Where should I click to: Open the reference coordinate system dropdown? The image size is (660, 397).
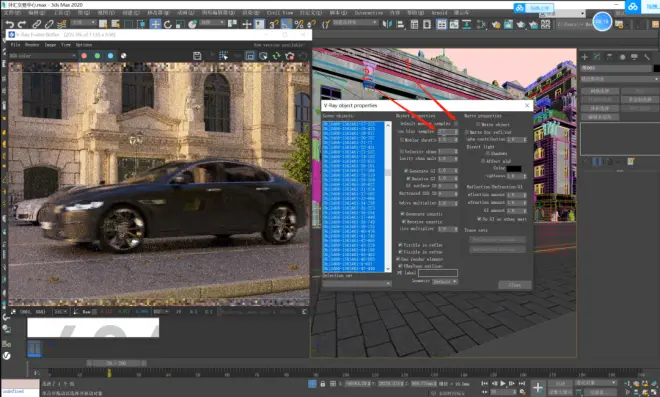(x=212, y=22)
